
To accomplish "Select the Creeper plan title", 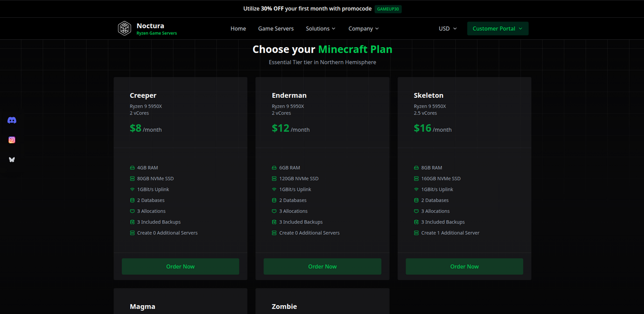I will click(x=143, y=95).
